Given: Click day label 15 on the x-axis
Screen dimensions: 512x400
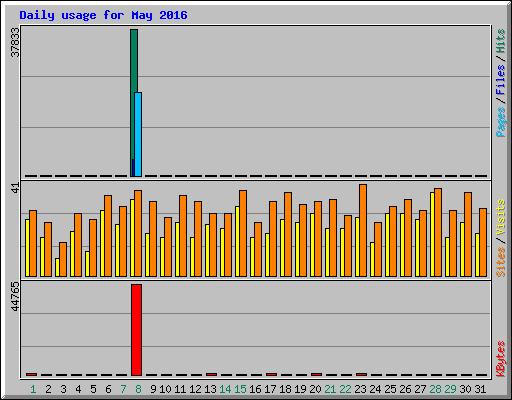Looking at the screenshot, I should tap(240, 389).
